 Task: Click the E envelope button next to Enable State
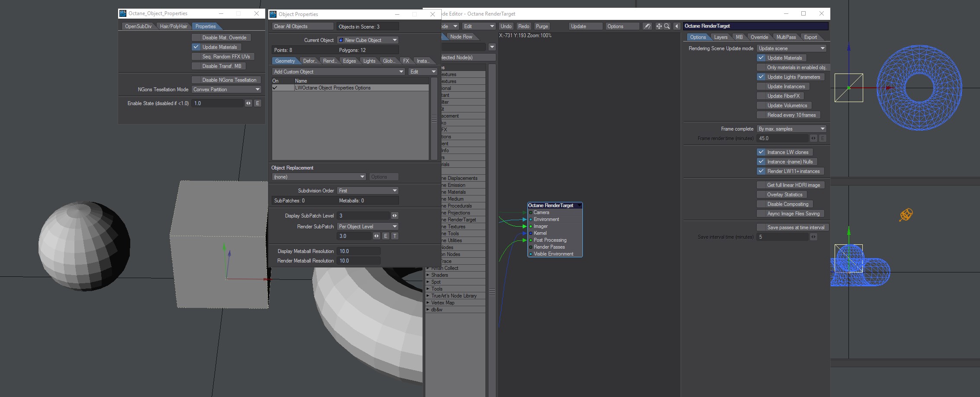(257, 103)
